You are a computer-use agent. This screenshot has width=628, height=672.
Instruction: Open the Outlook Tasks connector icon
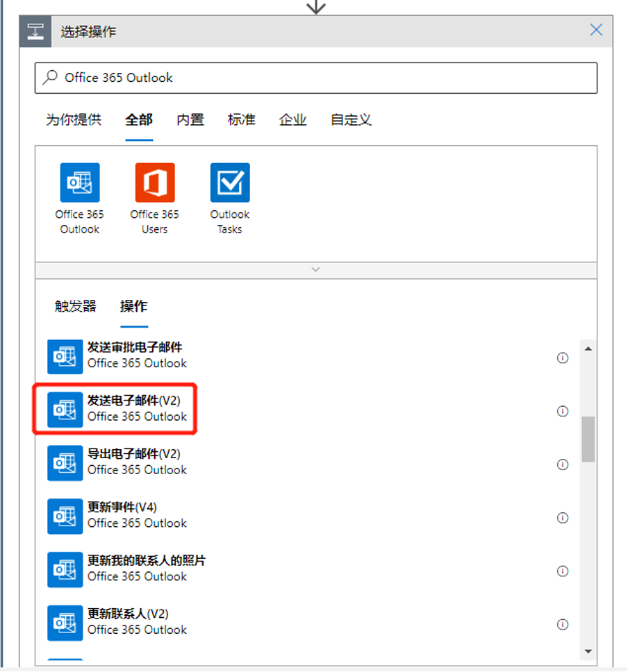[230, 183]
